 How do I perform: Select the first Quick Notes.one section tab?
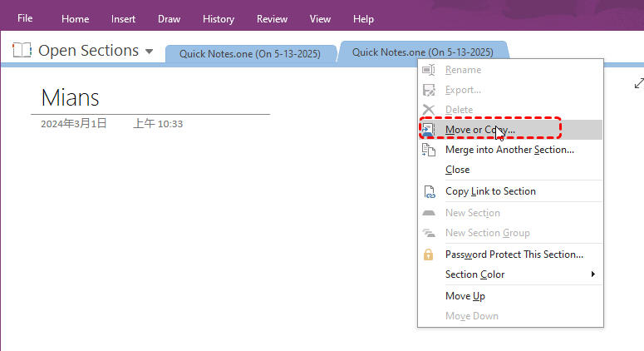[250, 54]
